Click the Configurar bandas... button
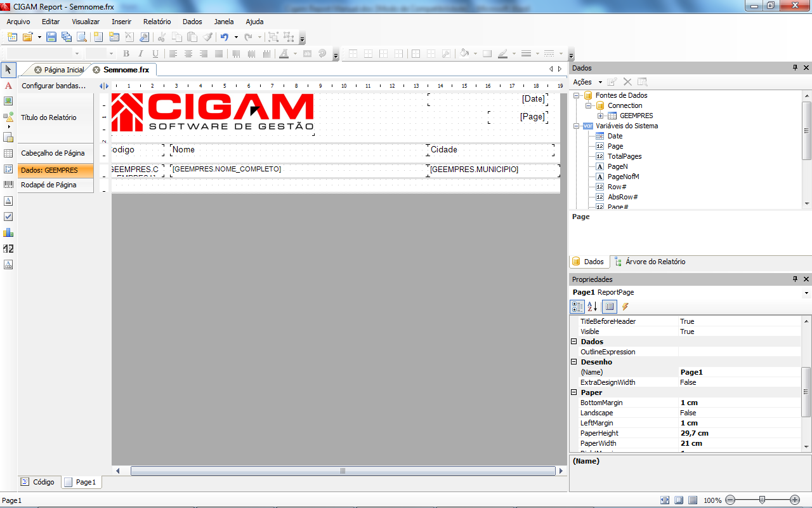Screen dimensions: 812x508 pos(53,86)
